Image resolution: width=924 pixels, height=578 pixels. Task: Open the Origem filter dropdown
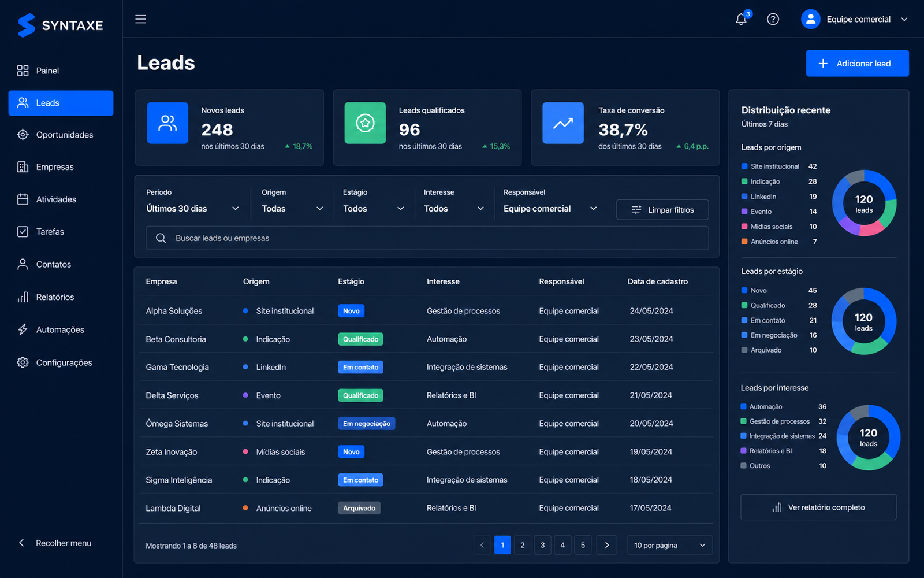tap(292, 209)
